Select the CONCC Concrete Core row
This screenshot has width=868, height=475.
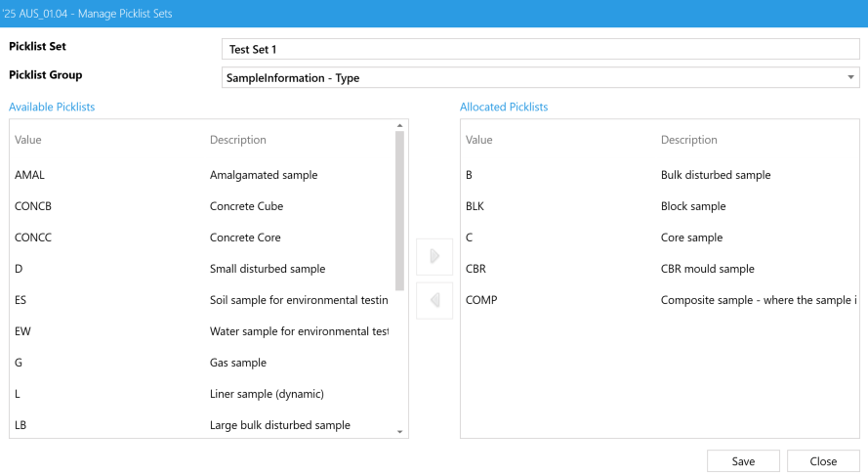click(201, 238)
